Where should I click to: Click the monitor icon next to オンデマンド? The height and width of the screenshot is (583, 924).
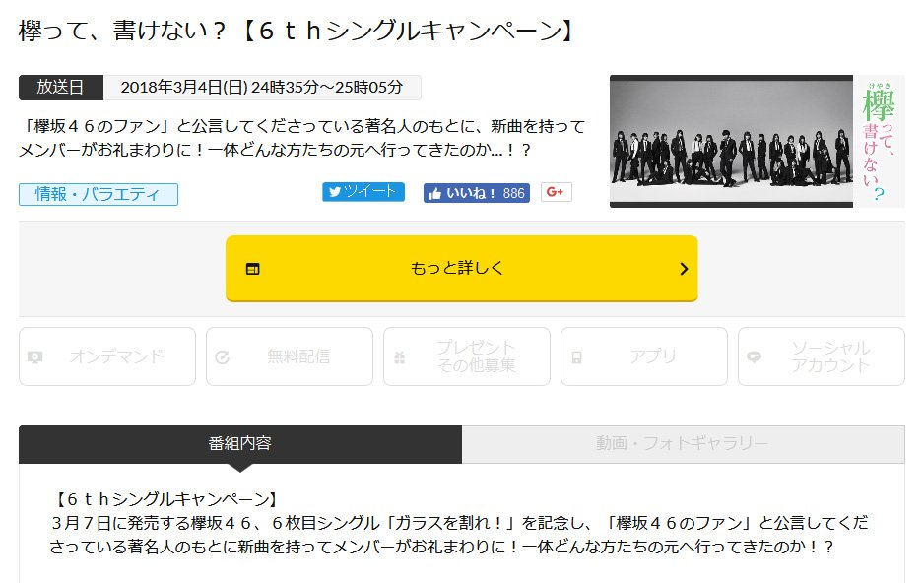tap(34, 356)
